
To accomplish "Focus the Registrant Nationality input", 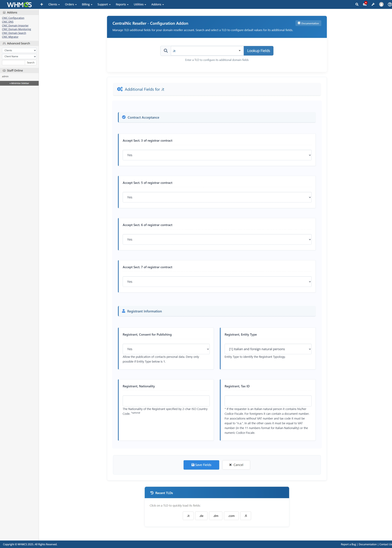I will point(166,401).
